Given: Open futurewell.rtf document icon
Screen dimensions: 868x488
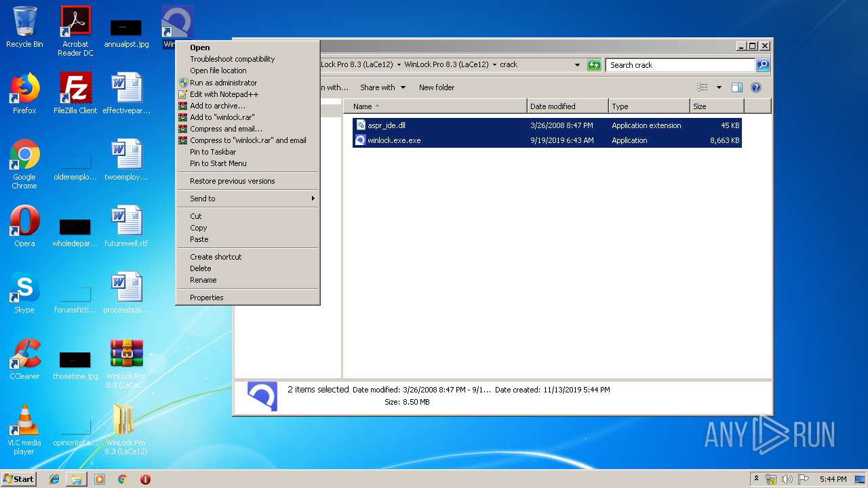Looking at the screenshot, I should click(126, 226).
